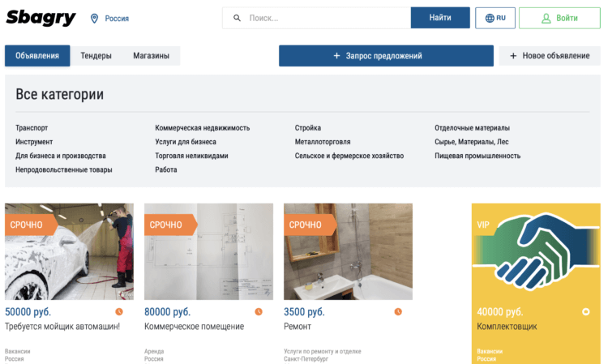Open Сырье, Материалы, Лес category

click(472, 142)
